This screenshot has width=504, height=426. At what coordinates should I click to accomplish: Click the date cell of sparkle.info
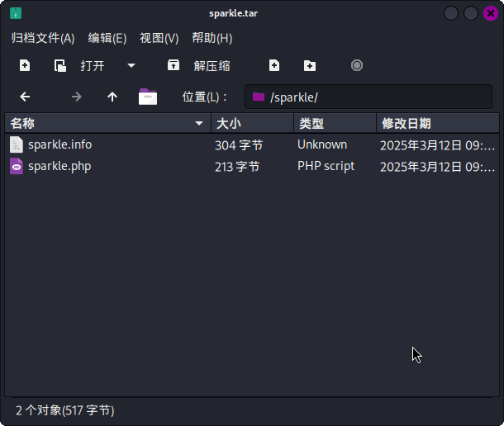[x=437, y=145]
